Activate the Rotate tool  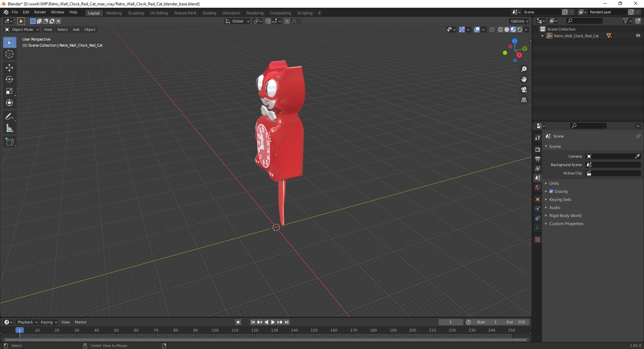[x=9, y=80]
